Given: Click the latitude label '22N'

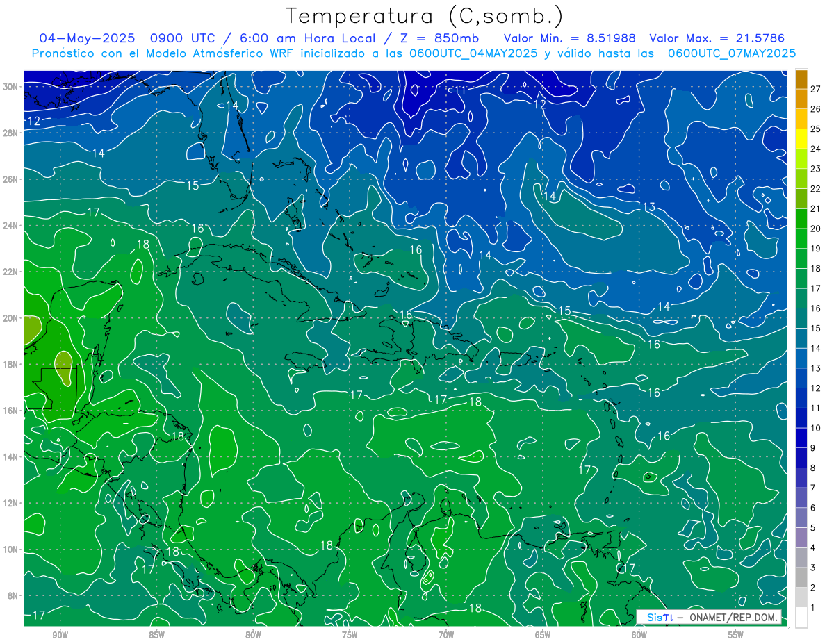Looking at the screenshot, I should tap(11, 272).
